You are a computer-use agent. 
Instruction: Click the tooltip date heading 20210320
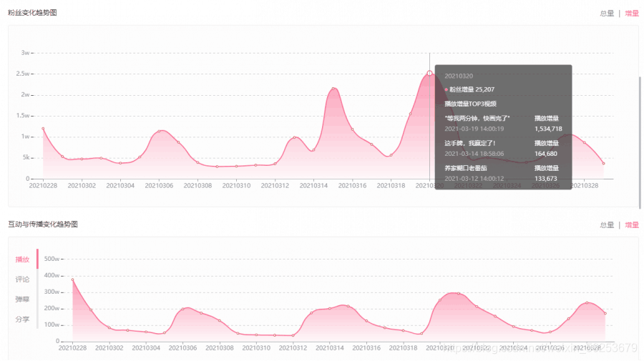coord(459,76)
